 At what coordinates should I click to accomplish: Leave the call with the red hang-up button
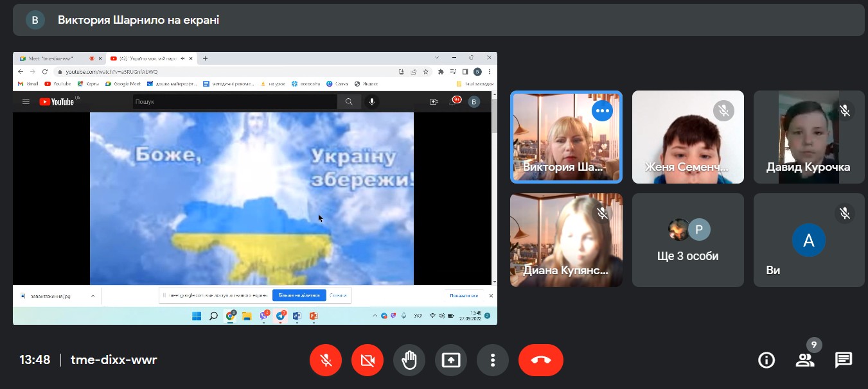(541, 360)
